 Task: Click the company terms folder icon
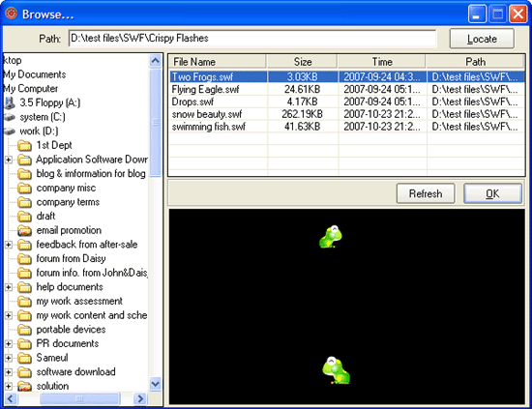(x=24, y=202)
